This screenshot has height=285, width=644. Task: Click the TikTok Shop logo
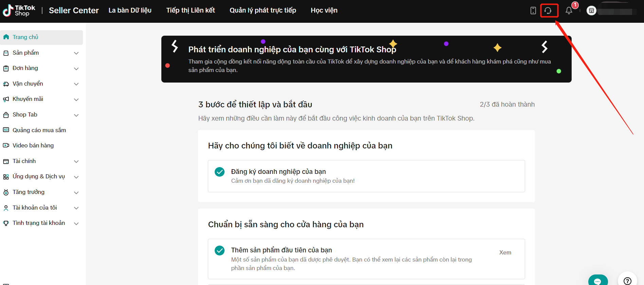[x=19, y=11]
